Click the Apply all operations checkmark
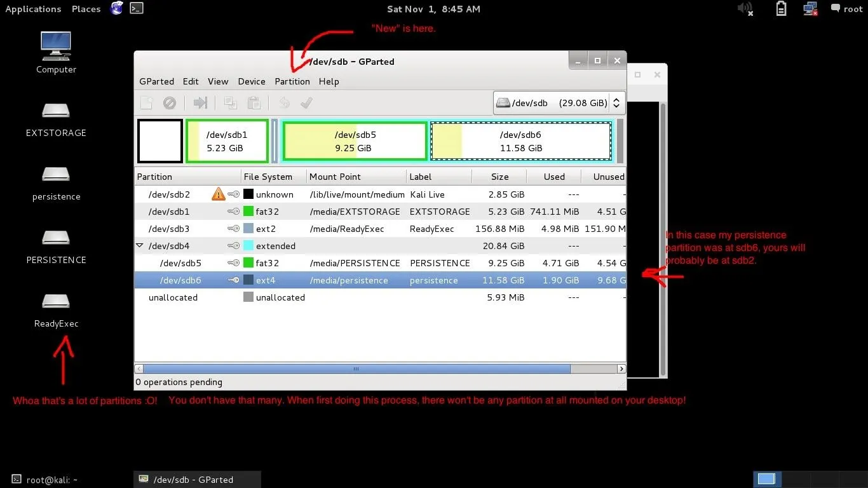Viewport: 868px width, 488px height. point(306,103)
